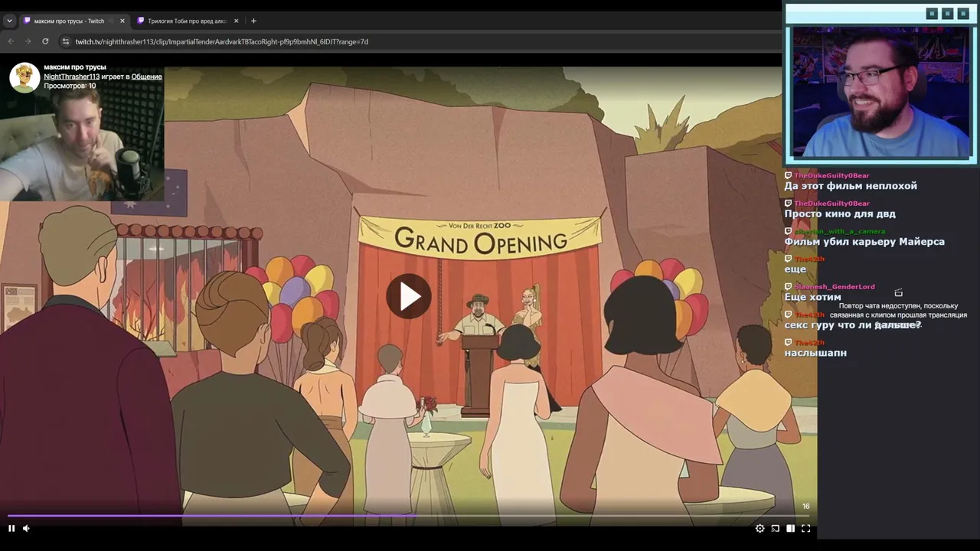The height and width of the screenshot is (551, 980).
Task: Go forward in browser history
Action: click(28, 41)
